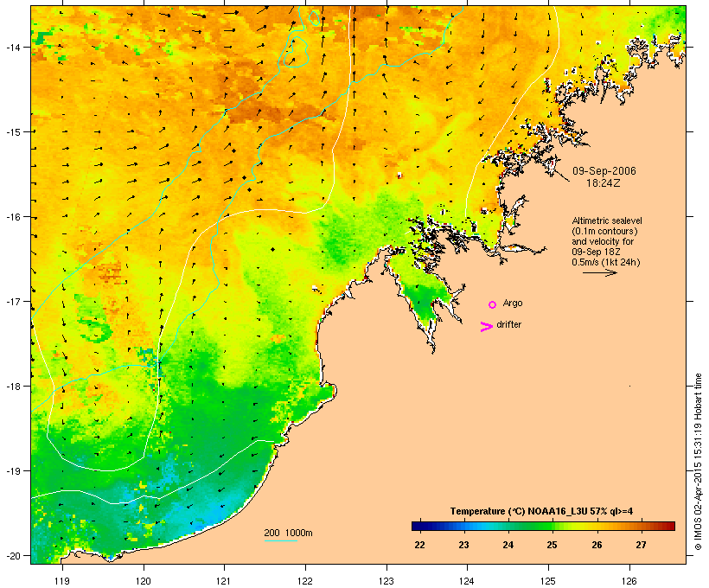Viewport: 709px width, 588px height.
Task: Click the 'drifter' legend label
Action: [x=508, y=324]
